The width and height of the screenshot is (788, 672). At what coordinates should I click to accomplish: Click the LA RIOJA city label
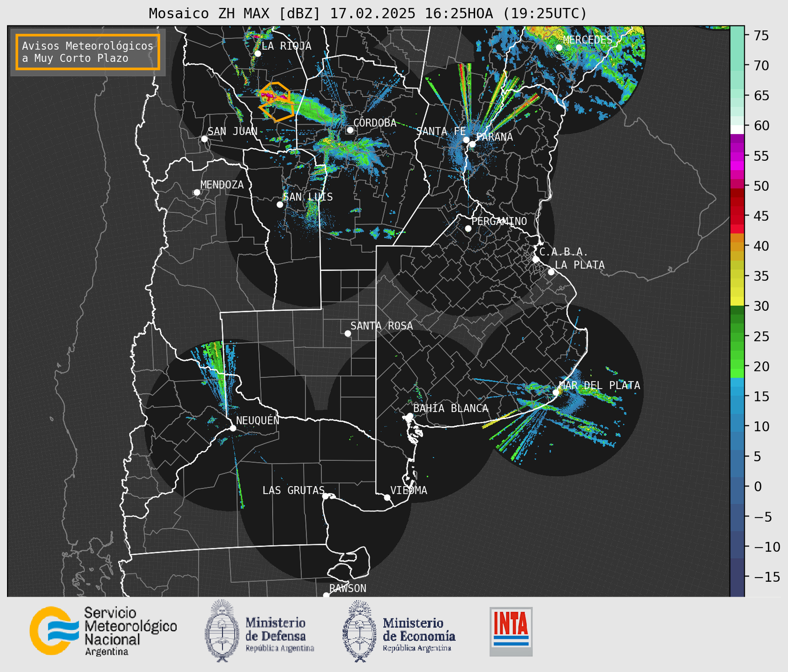[x=286, y=46]
